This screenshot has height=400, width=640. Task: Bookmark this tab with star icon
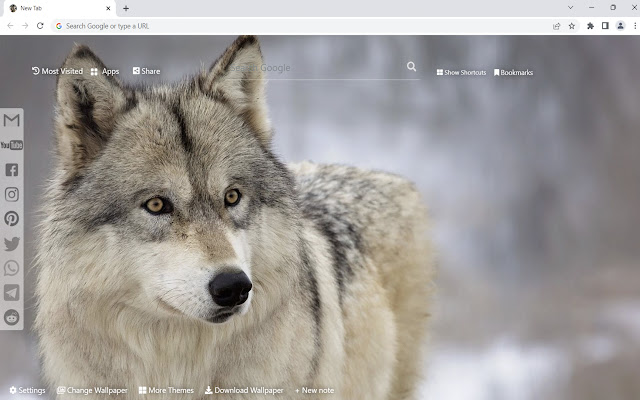pyautogui.click(x=571, y=26)
